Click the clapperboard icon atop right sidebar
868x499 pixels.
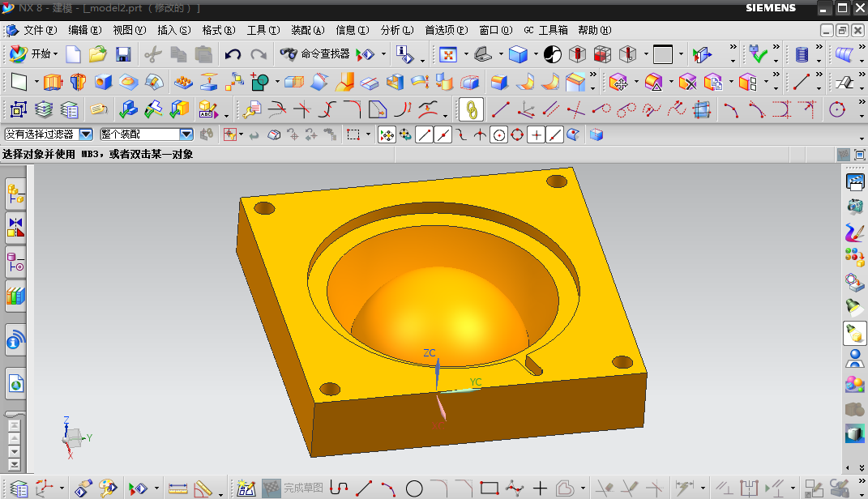click(x=855, y=181)
